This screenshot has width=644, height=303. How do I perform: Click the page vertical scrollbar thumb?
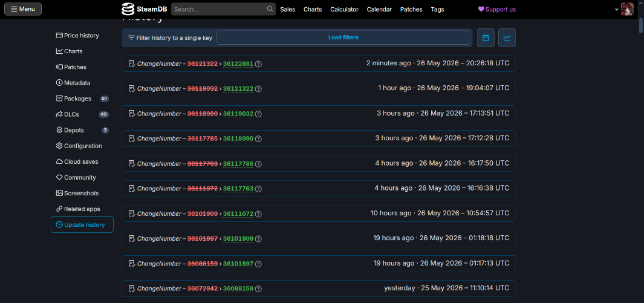click(641, 26)
